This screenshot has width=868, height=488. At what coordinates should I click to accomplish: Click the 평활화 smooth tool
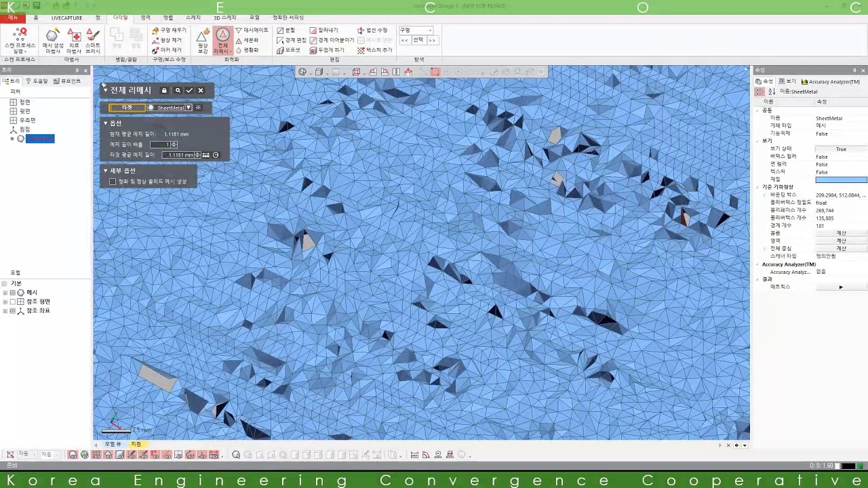(247, 49)
